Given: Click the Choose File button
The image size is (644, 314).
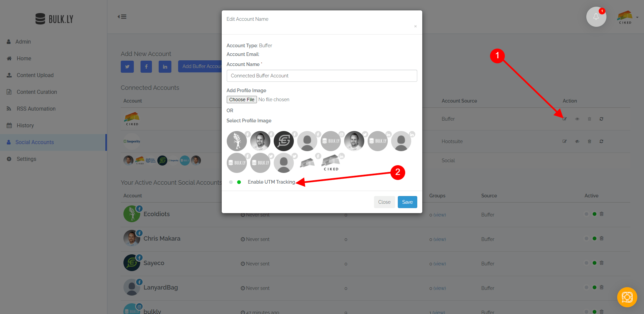Looking at the screenshot, I should (241, 100).
